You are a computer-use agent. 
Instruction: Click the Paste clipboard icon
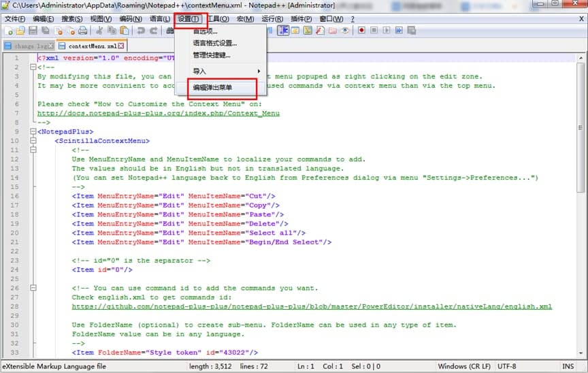pyautogui.click(x=124, y=31)
